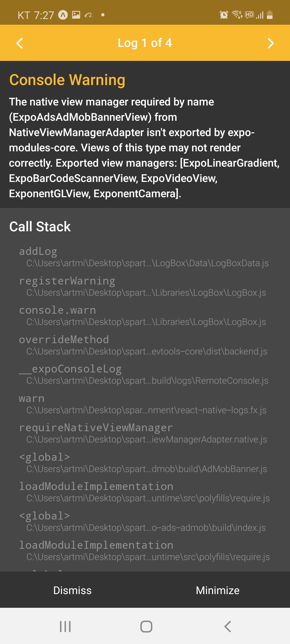Tap the Log 1 of 4 header title

pyautogui.click(x=145, y=43)
